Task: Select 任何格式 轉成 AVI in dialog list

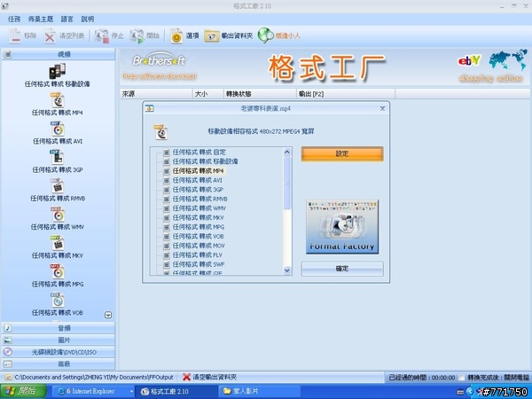Action: (198, 180)
